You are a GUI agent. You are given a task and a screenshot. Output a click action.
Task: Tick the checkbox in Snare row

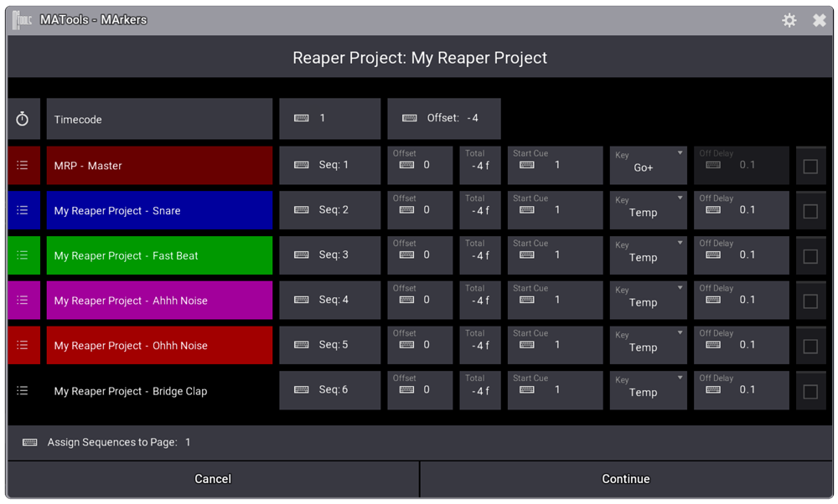click(810, 211)
